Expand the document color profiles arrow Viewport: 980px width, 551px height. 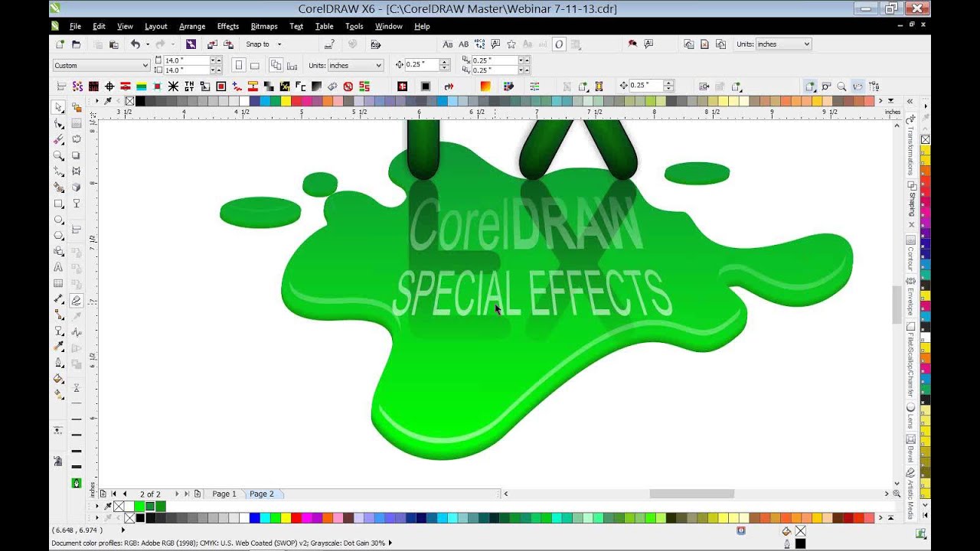click(390, 543)
